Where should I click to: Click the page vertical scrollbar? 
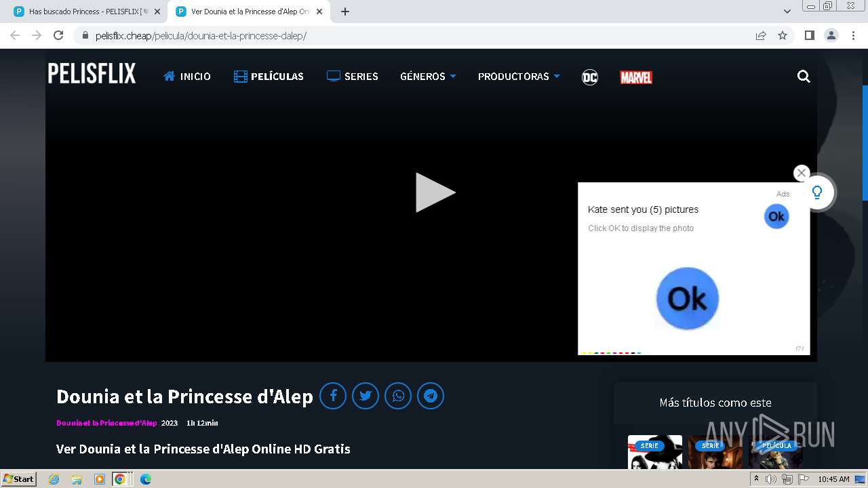[x=865, y=142]
